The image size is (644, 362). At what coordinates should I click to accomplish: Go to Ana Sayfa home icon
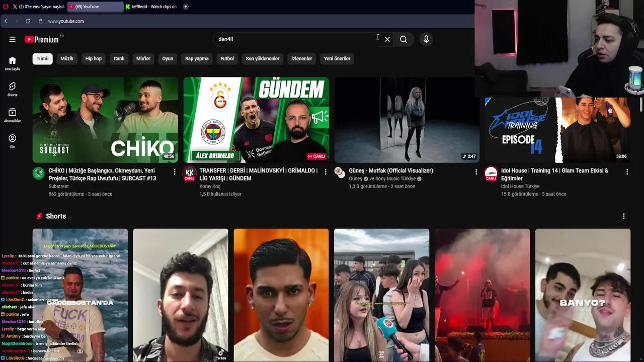12,63
